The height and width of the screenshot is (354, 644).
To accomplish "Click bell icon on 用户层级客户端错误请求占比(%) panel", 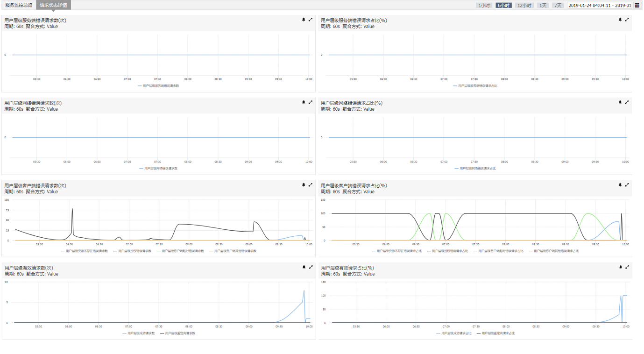I will pyautogui.click(x=620, y=185).
